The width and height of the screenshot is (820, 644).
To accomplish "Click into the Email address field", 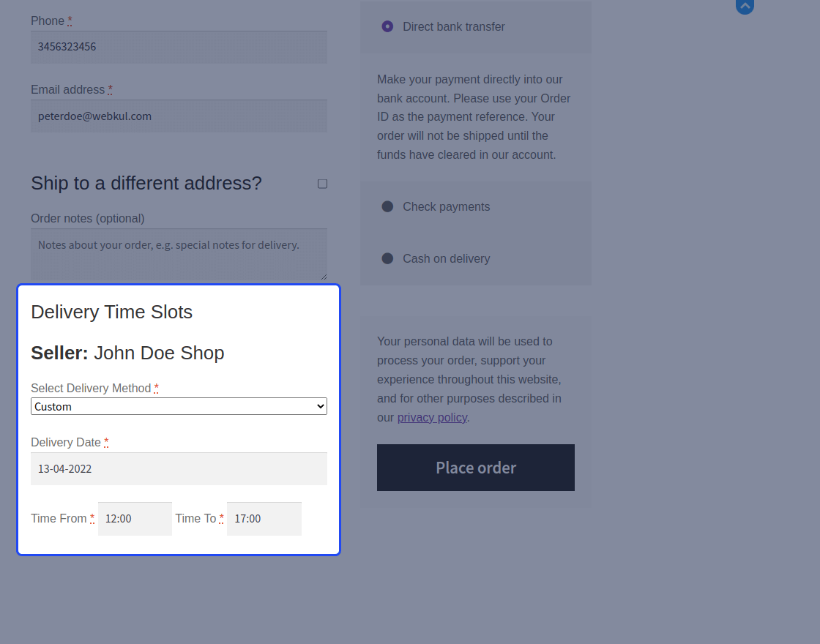I will point(179,116).
